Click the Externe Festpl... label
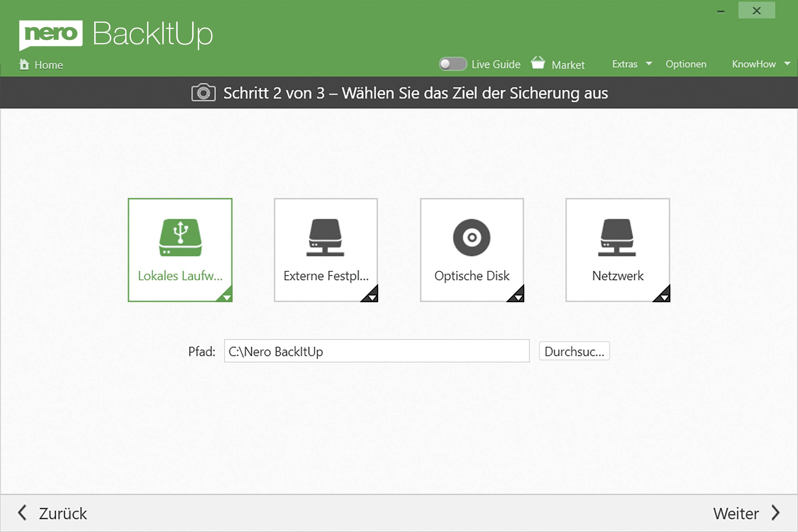The image size is (798, 532). 326,276
